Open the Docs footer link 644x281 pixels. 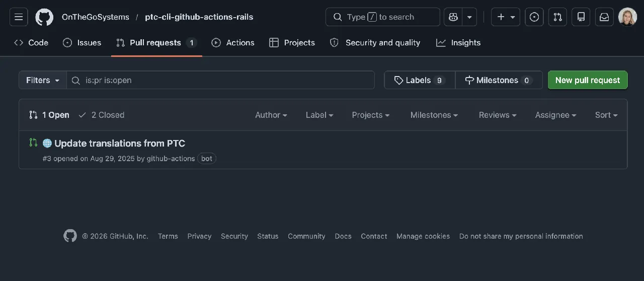tap(343, 236)
